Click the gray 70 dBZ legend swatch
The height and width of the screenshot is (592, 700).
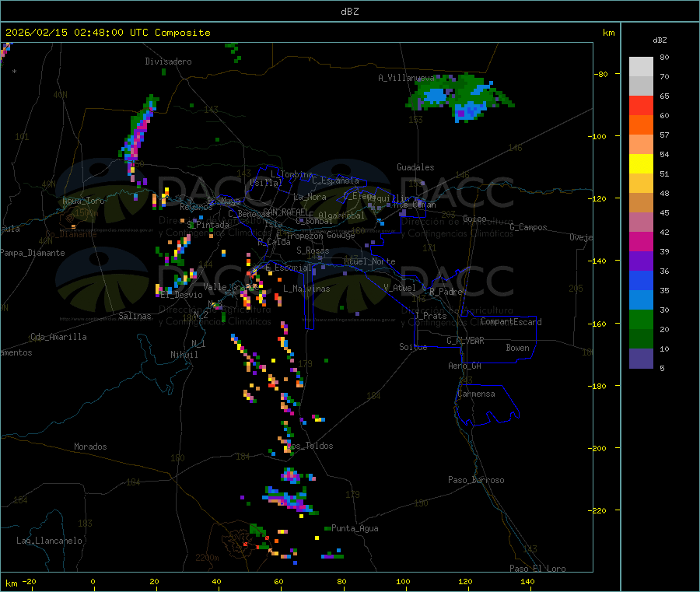pyautogui.click(x=641, y=86)
